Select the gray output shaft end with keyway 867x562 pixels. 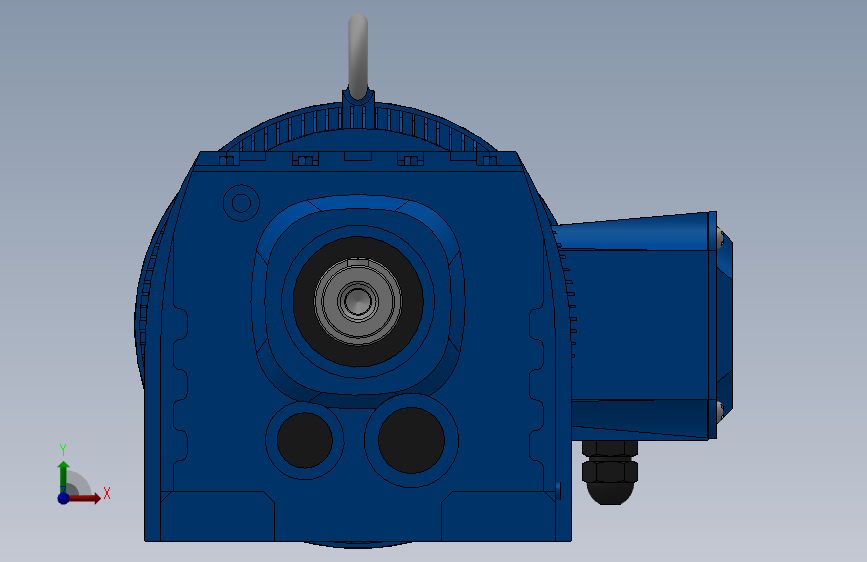pos(358,301)
